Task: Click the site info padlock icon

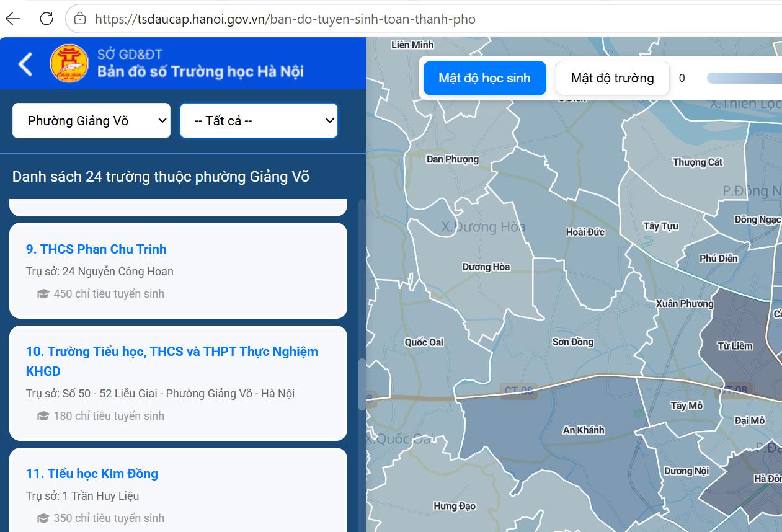Action: pyautogui.click(x=79, y=19)
